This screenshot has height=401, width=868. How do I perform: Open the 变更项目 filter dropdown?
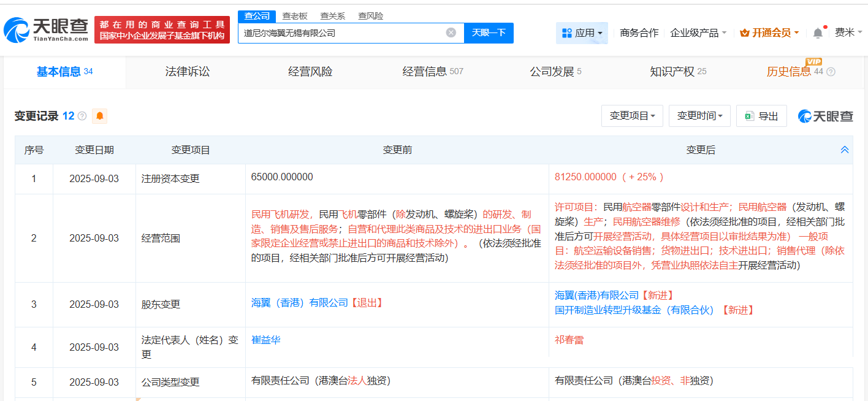pyautogui.click(x=632, y=115)
